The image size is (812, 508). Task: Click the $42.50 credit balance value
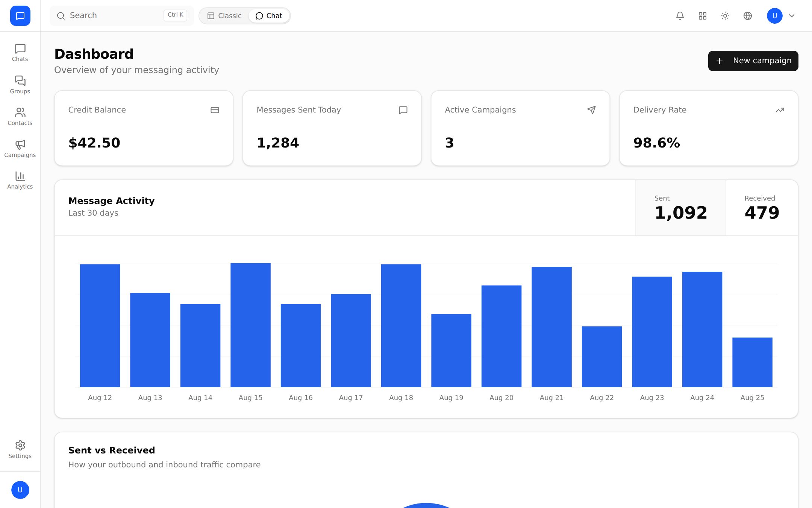(94, 143)
